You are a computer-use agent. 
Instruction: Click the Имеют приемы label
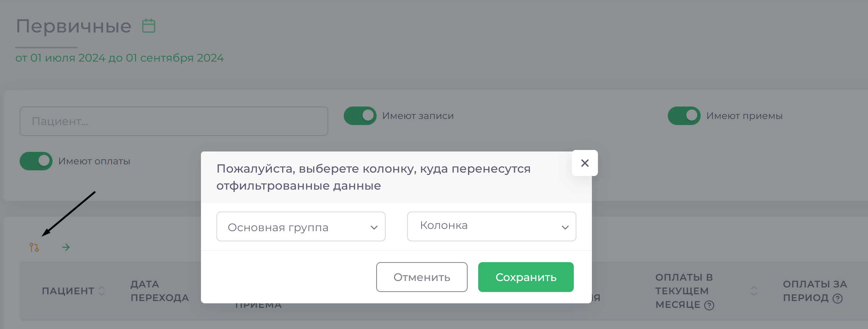744,116
